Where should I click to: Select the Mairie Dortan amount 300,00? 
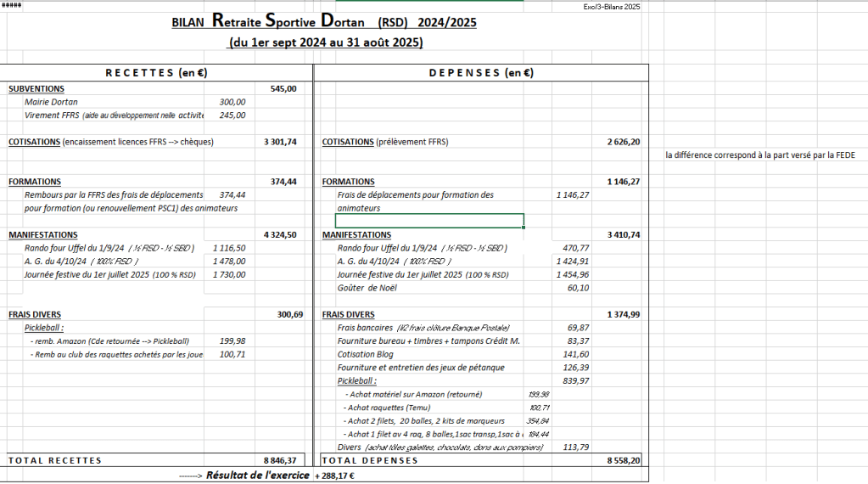pos(232,102)
